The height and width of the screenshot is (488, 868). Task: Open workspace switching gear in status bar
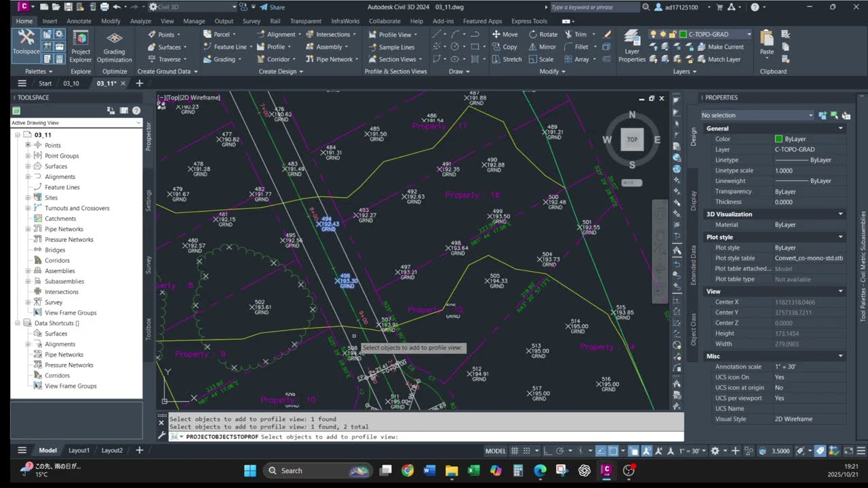[x=713, y=451]
